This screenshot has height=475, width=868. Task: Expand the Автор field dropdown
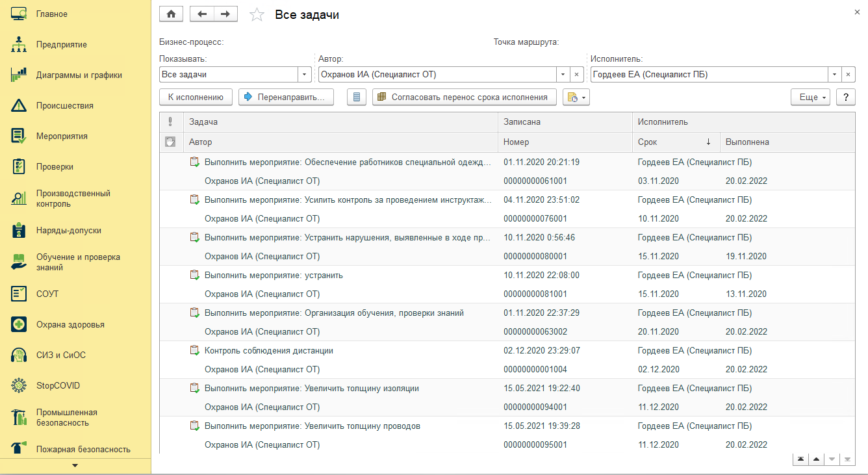(563, 75)
